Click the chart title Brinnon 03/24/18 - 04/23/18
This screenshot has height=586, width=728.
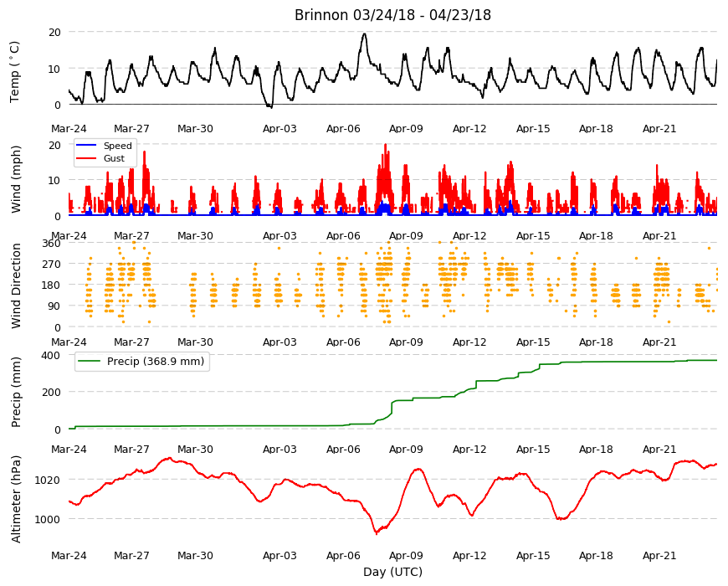(x=392, y=15)
